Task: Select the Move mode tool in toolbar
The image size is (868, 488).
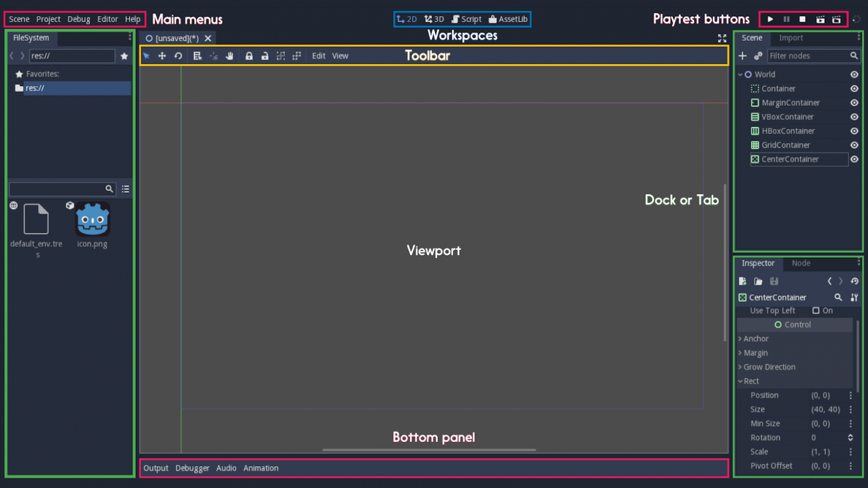Action: tap(162, 56)
